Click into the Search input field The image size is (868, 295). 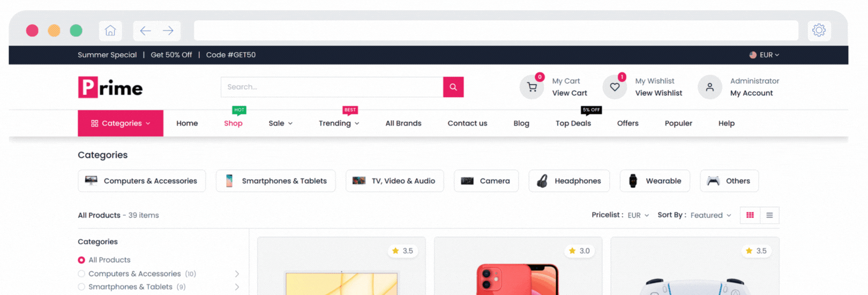pos(332,87)
